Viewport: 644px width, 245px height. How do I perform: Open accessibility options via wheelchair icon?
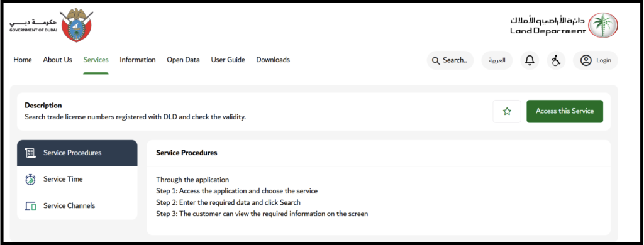(x=556, y=60)
